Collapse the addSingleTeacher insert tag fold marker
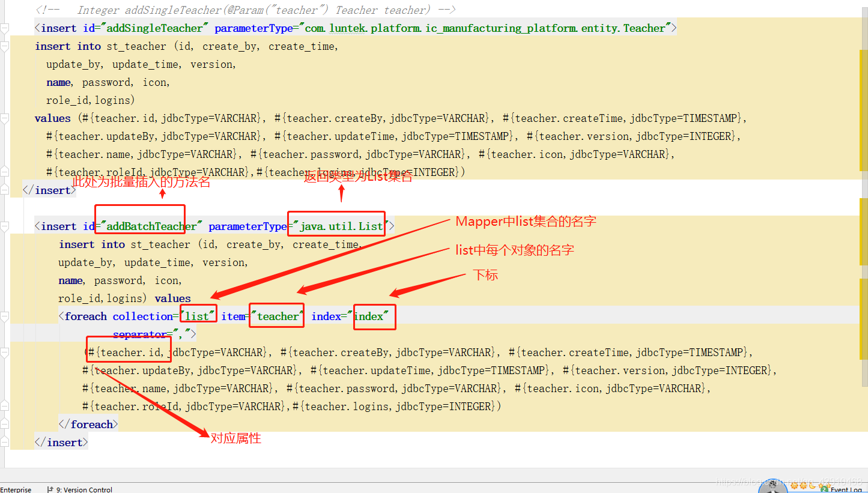Image resolution: width=868 pixels, height=493 pixels. [x=5, y=28]
